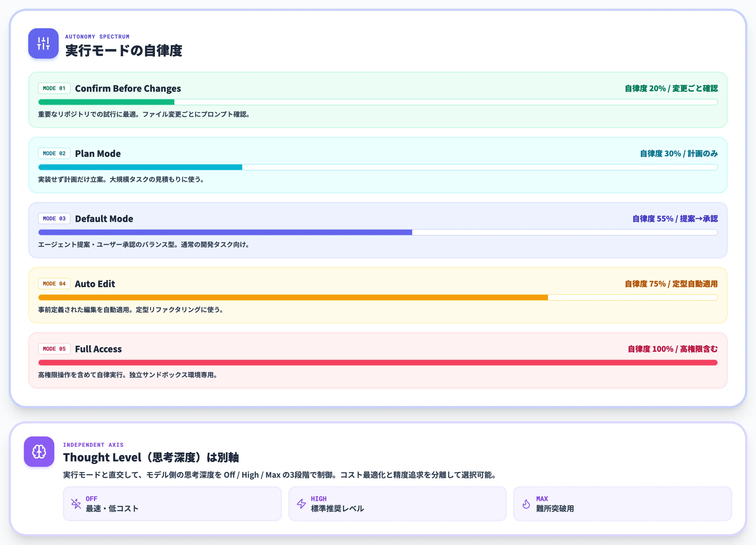This screenshot has height=545, width=756.
Task: Select the Confirm Before Changes title
Action: pyautogui.click(x=128, y=88)
